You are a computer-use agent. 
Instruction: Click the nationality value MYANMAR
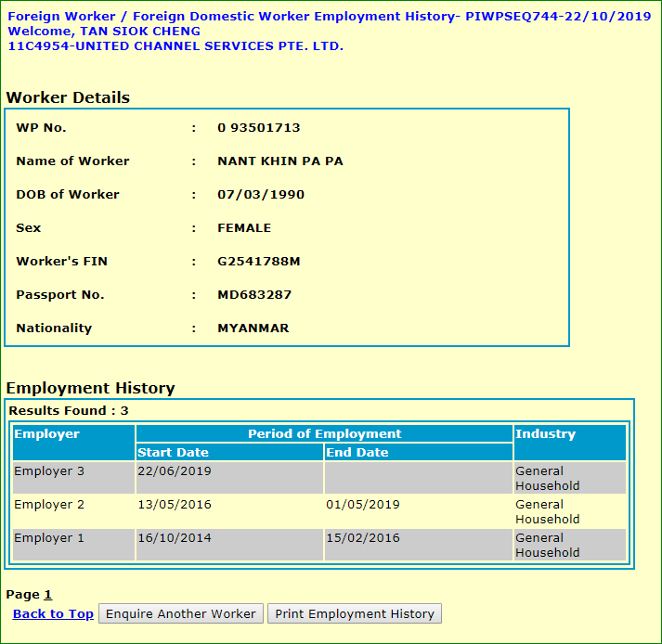point(253,328)
